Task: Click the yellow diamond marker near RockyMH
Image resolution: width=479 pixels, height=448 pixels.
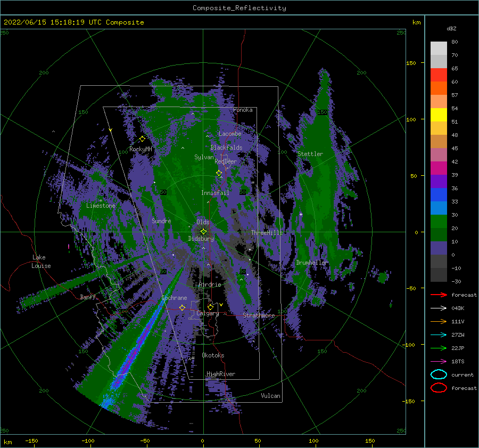Action: point(142,139)
